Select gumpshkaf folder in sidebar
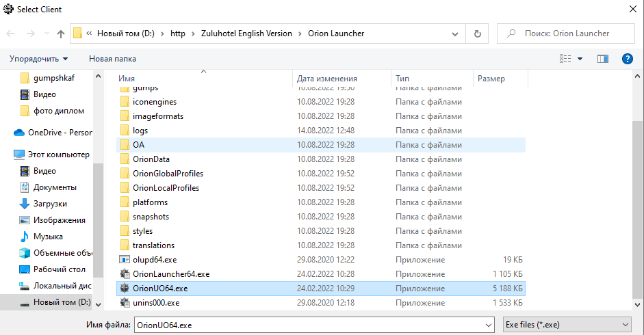The height and width of the screenshot is (335, 644). click(54, 78)
